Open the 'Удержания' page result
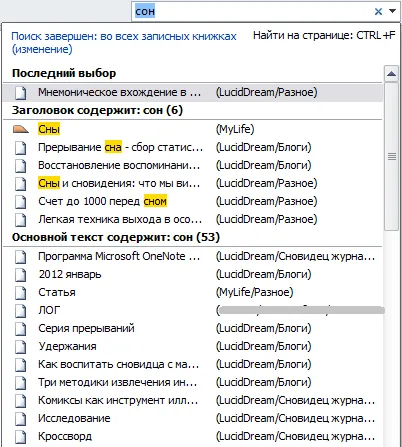402x447 pixels. point(193,346)
